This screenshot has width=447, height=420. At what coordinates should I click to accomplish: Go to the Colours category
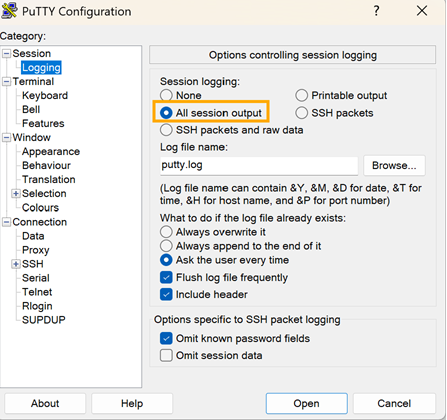(40, 208)
